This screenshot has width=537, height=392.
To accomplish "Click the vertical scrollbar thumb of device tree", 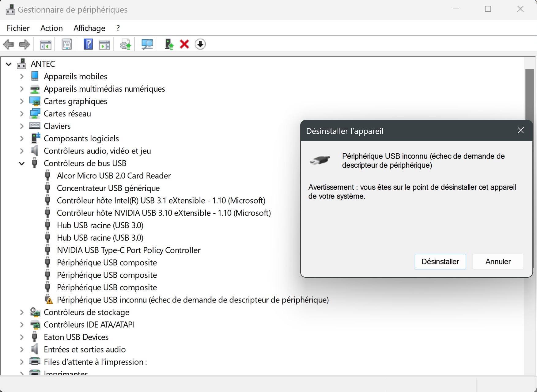I will pos(529,94).
